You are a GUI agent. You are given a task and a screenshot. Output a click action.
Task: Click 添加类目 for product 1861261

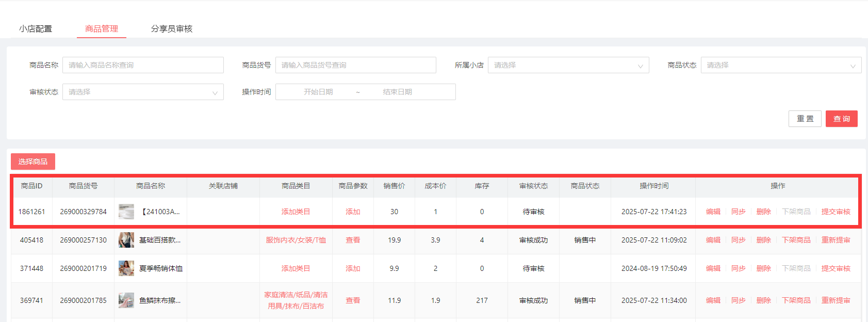[x=296, y=212]
